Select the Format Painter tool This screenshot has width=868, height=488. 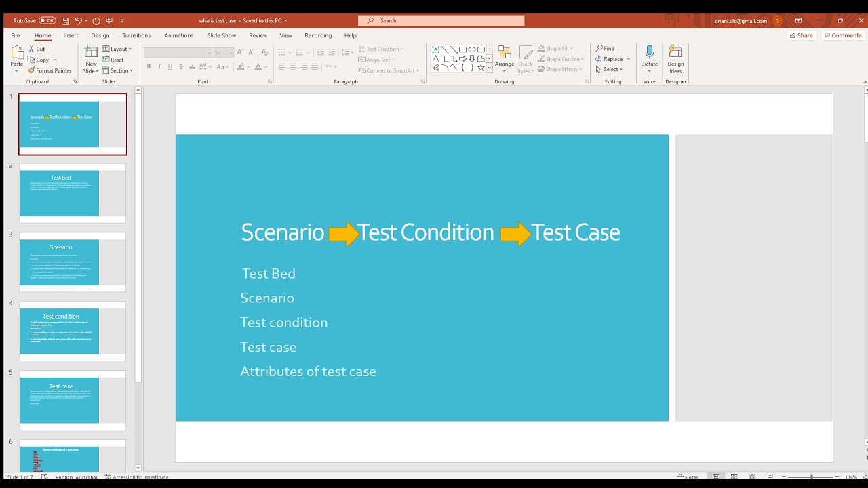coord(50,70)
